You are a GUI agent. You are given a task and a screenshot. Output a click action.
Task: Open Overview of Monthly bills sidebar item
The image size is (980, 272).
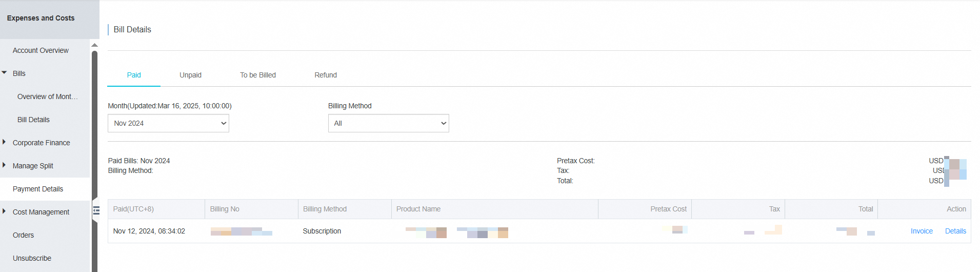(47, 96)
